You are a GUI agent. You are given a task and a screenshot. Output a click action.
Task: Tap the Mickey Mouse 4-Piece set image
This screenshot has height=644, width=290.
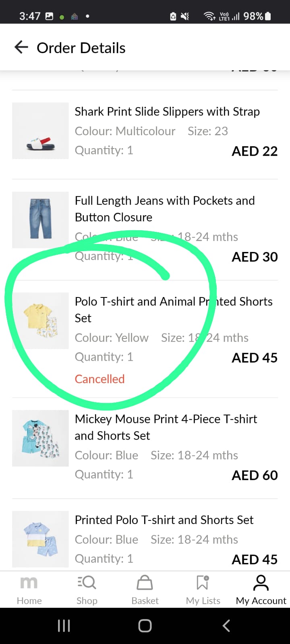[40, 438]
